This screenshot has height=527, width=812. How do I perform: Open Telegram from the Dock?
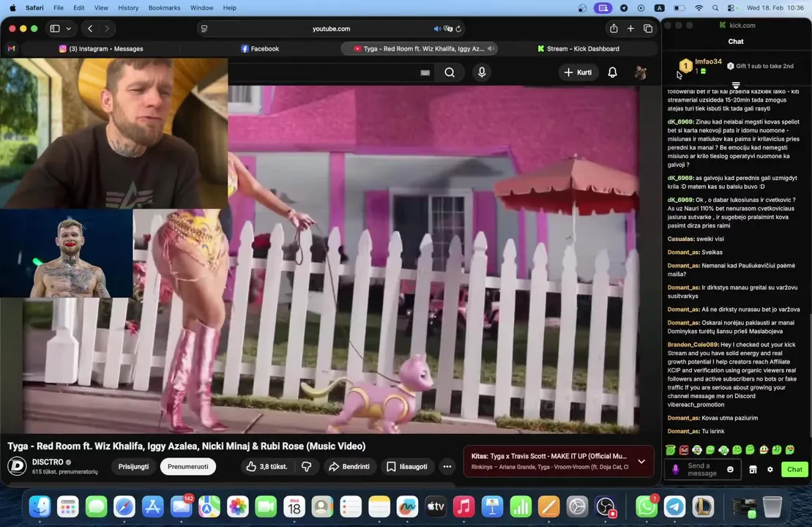click(674, 507)
